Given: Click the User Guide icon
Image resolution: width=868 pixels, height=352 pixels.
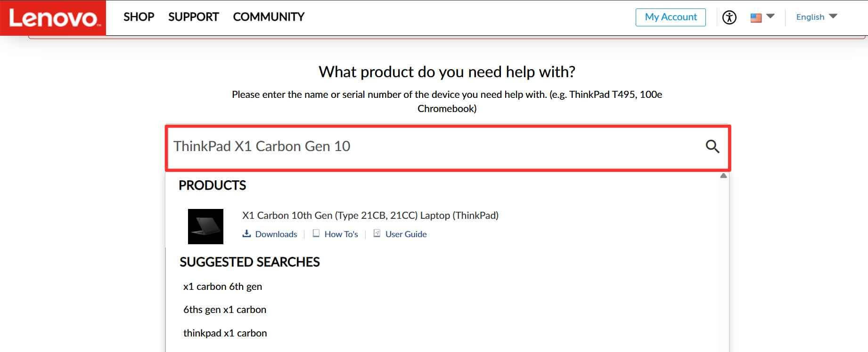Looking at the screenshot, I should coord(377,233).
